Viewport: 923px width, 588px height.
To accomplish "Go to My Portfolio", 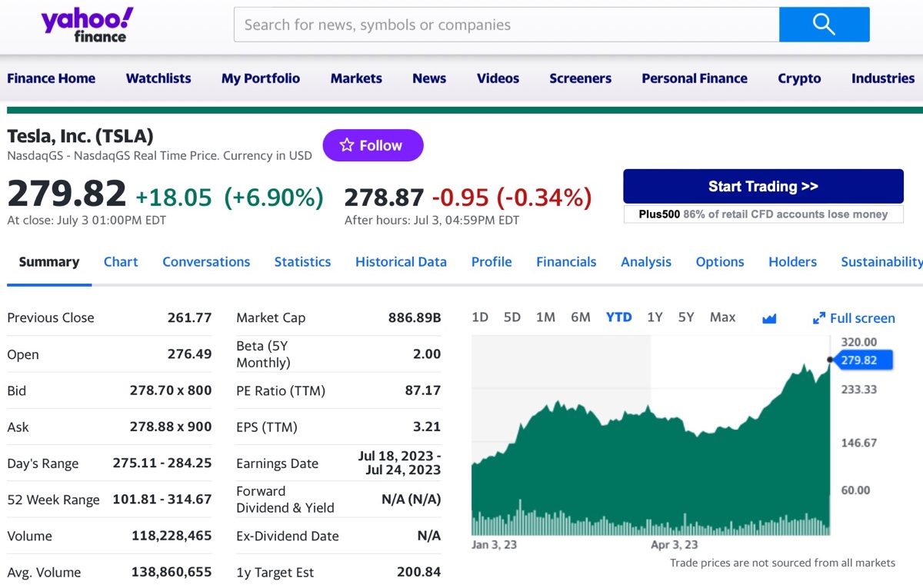I will [x=261, y=78].
